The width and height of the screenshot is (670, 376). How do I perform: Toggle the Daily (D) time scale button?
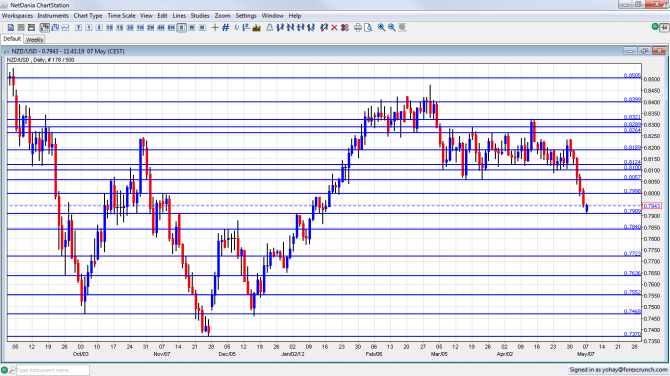(182, 28)
